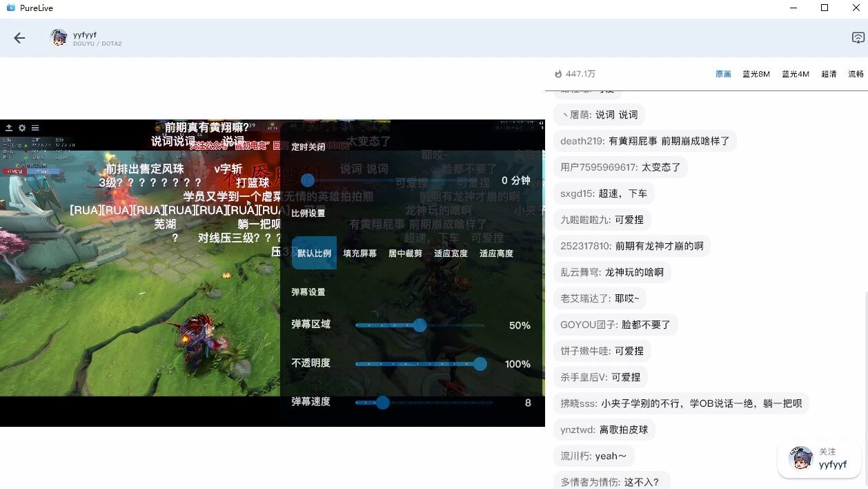Click the chat message from death219
Image resolution: width=868 pixels, height=489 pixels.
[x=645, y=141]
